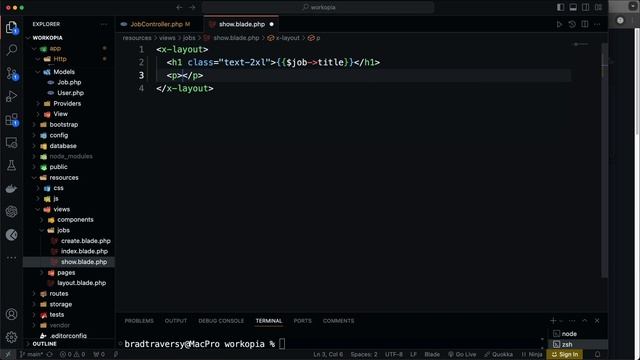Open the Docker whale view
Viewport: 640px width, 360px height.
click(11, 189)
